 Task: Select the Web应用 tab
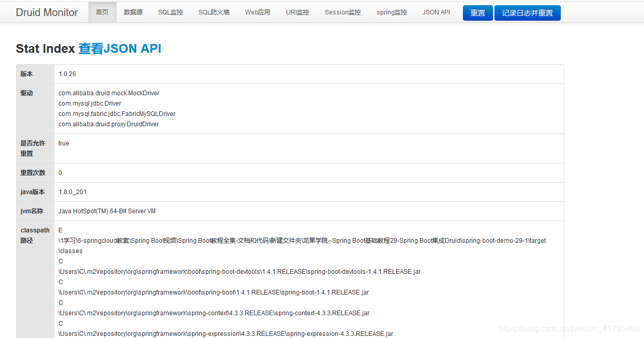(258, 12)
